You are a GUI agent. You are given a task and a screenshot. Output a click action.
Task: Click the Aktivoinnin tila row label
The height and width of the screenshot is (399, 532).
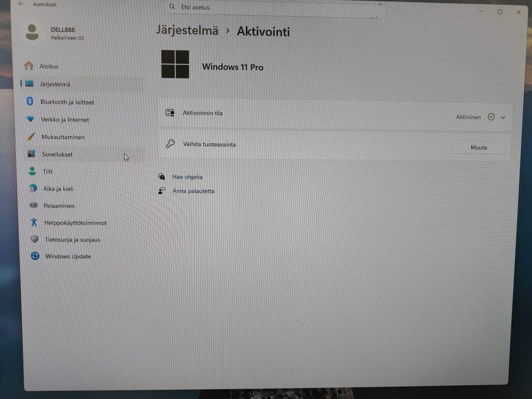(x=203, y=113)
